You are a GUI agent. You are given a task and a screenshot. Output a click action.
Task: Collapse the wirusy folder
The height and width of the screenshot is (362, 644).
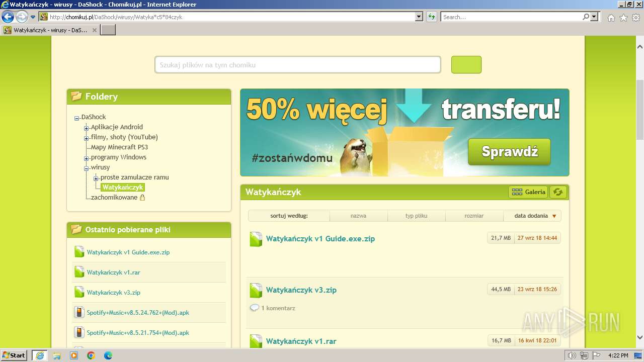click(87, 168)
